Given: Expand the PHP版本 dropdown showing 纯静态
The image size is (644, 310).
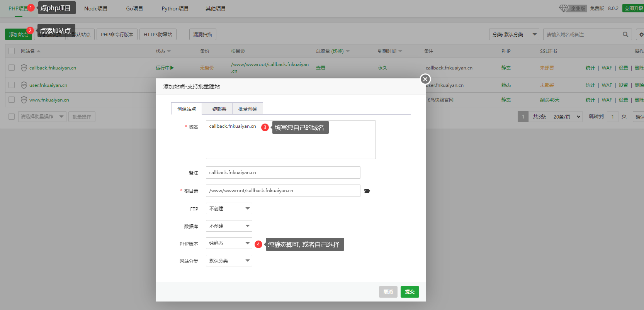Looking at the screenshot, I should click(x=229, y=243).
